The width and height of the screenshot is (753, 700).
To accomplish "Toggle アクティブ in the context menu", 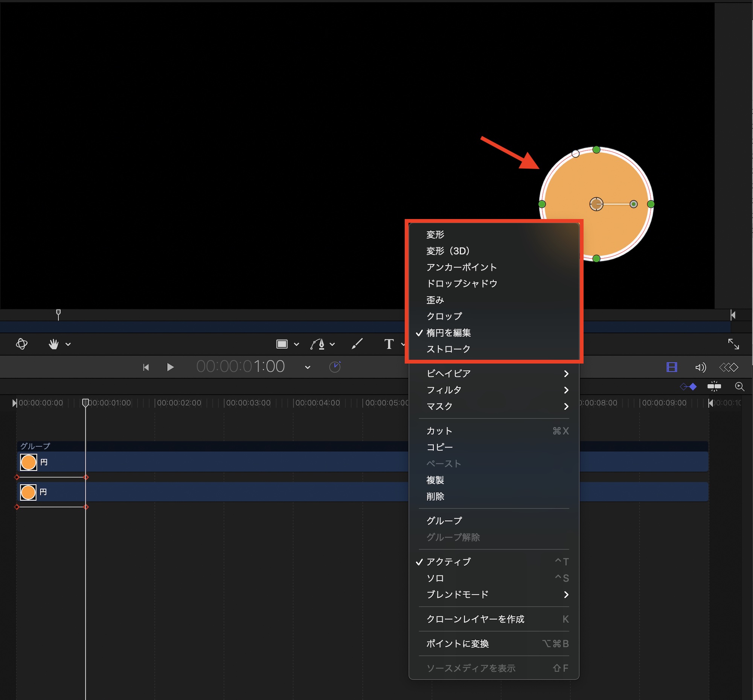I will click(448, 562).
